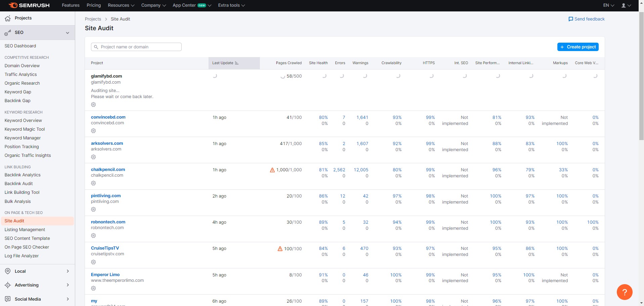The height and width of the screenshot is (306, 644).
Task: Click warning triangle beside chalkpencil.com pages crawled
Action: tap(272, 170)
